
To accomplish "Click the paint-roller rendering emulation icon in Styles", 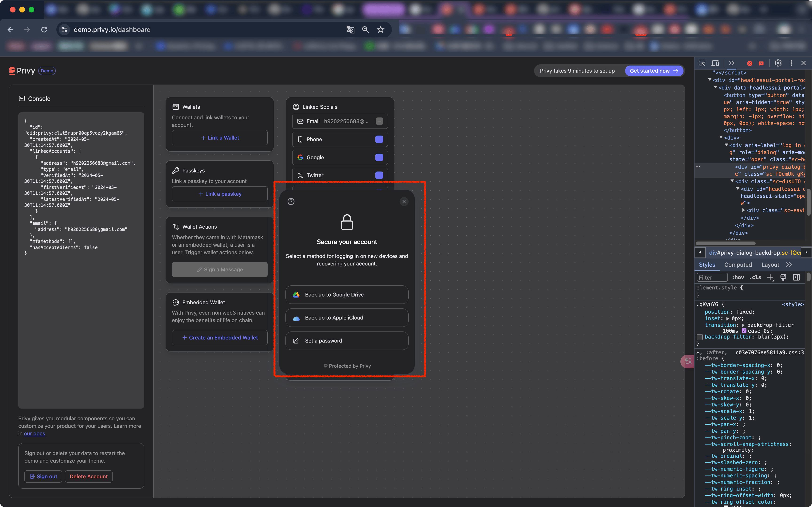I will [x=783, y=277].
